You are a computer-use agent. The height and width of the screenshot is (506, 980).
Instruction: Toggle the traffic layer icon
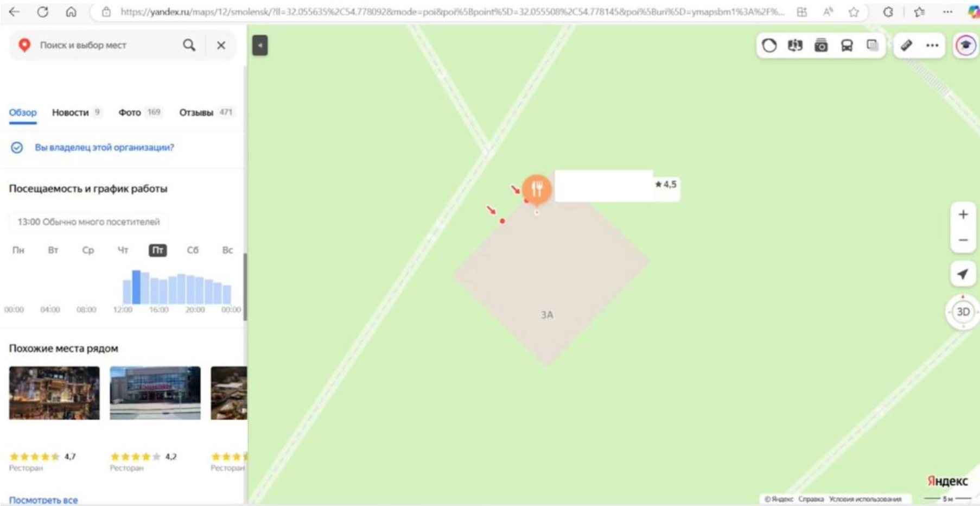[769, 46]
